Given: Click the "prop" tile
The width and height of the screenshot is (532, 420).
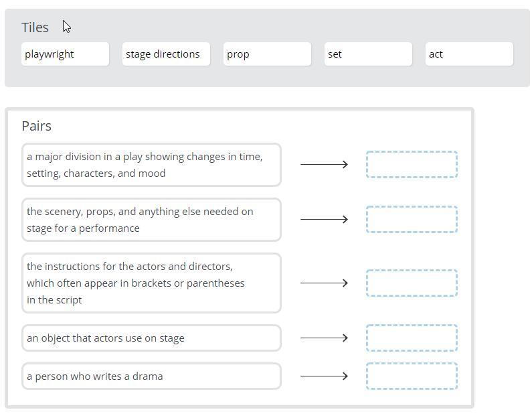Looking at the screenshot, I should click(x=267, y=54).
